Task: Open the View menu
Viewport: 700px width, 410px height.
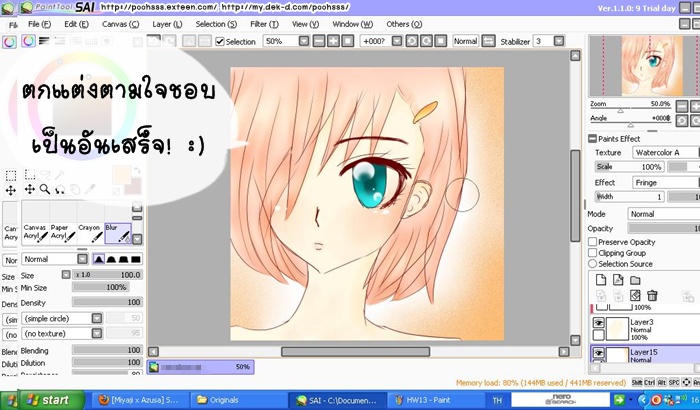Action: coord(305,24)
